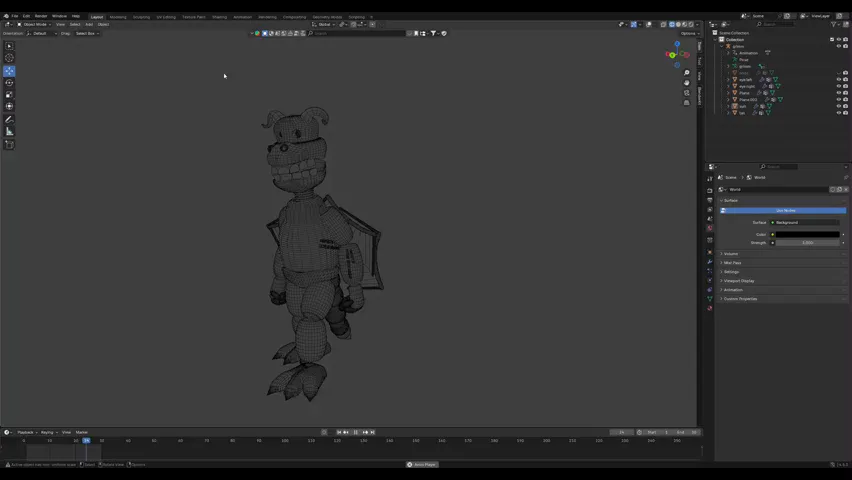This screenshot has height=480, width=852.
Task: Open the timeline Marker menu
Action: (x=82, y=433)
